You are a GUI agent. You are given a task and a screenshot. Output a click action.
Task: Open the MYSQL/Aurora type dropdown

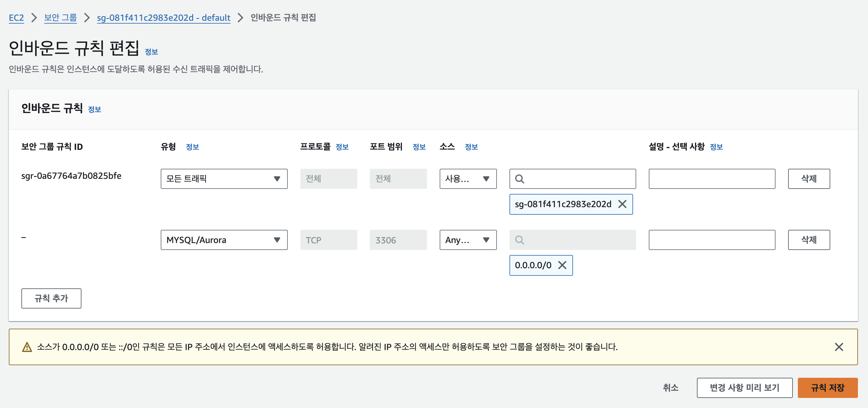[x=224, y=240]
